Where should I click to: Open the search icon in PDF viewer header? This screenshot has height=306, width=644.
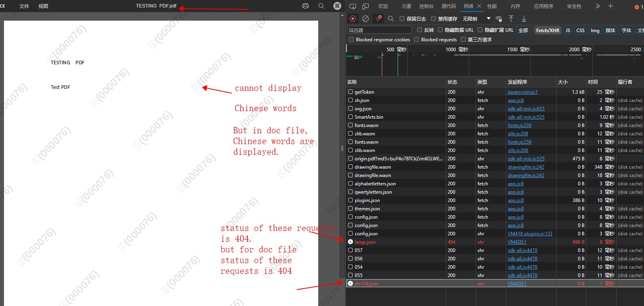[321, 6]
